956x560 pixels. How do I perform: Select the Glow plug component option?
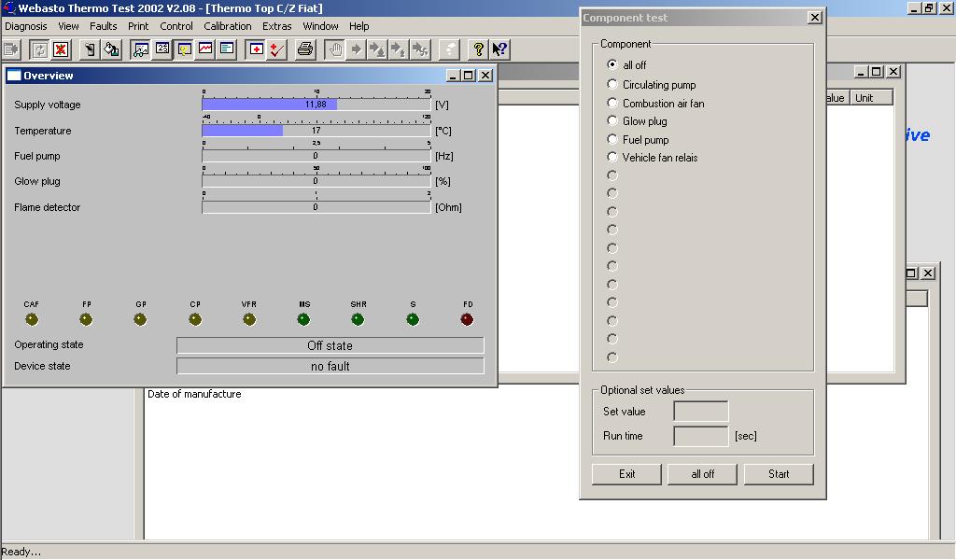[x=612, y=121]
